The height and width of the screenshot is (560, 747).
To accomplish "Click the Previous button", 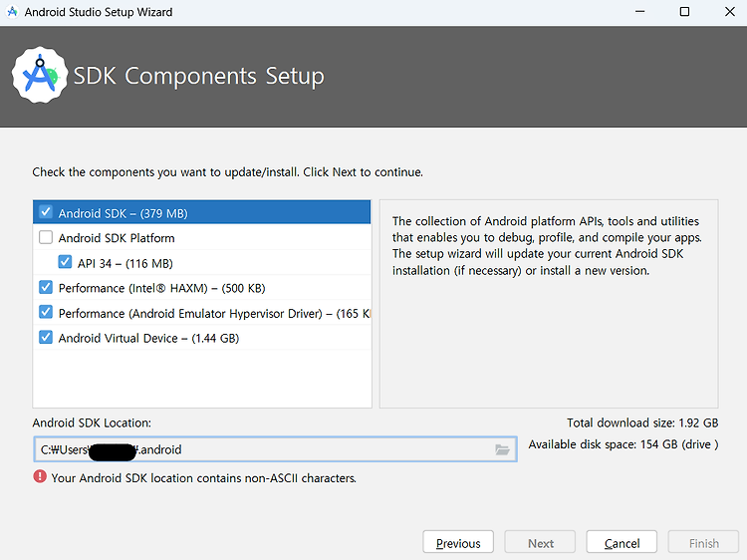I will (x=458, y=543).
